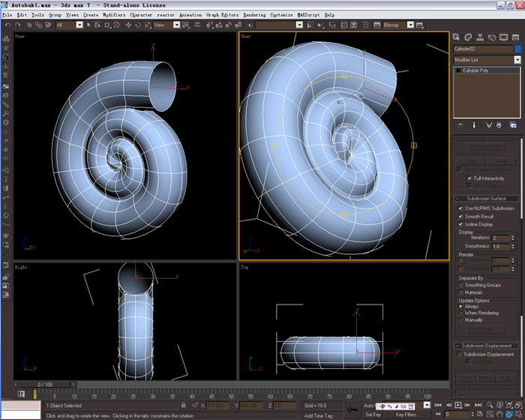
Task: Open the Display tab of the command panel
Action: tap(503, 37)
